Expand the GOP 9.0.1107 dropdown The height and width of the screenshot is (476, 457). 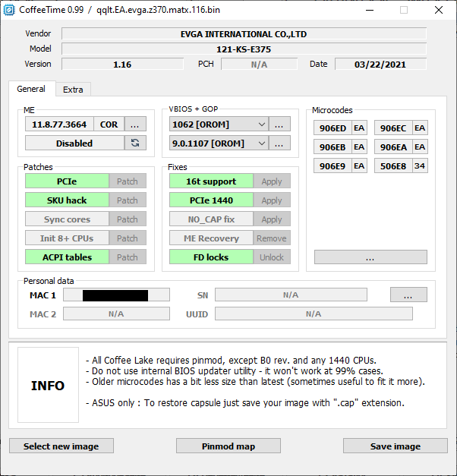coord(219,143)
